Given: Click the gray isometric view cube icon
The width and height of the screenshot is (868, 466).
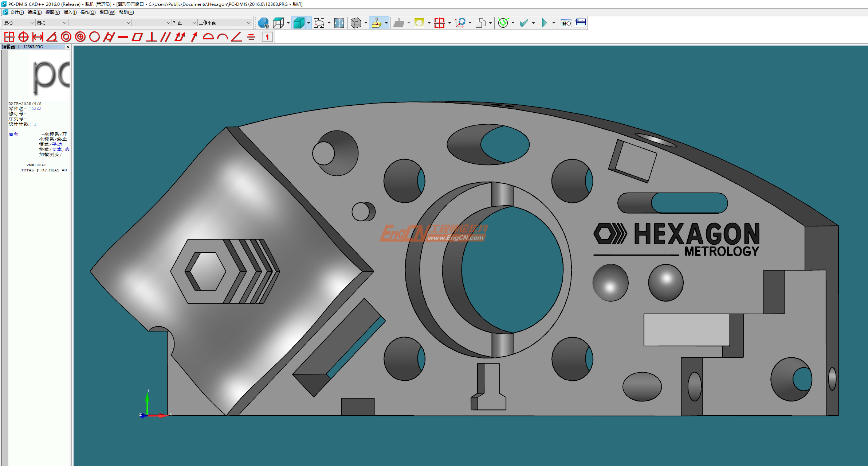Looking at the screenshot, I should [x=356, y=23].
